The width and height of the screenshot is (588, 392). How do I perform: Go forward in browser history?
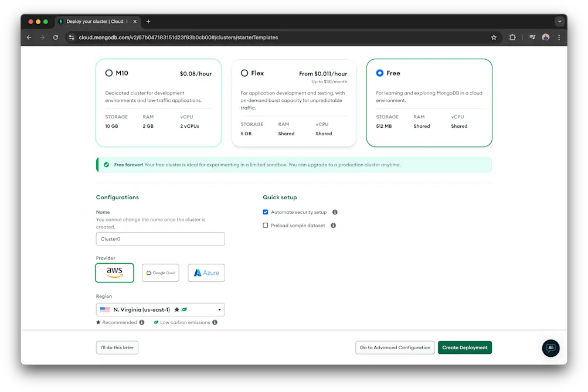click(42, 38)
